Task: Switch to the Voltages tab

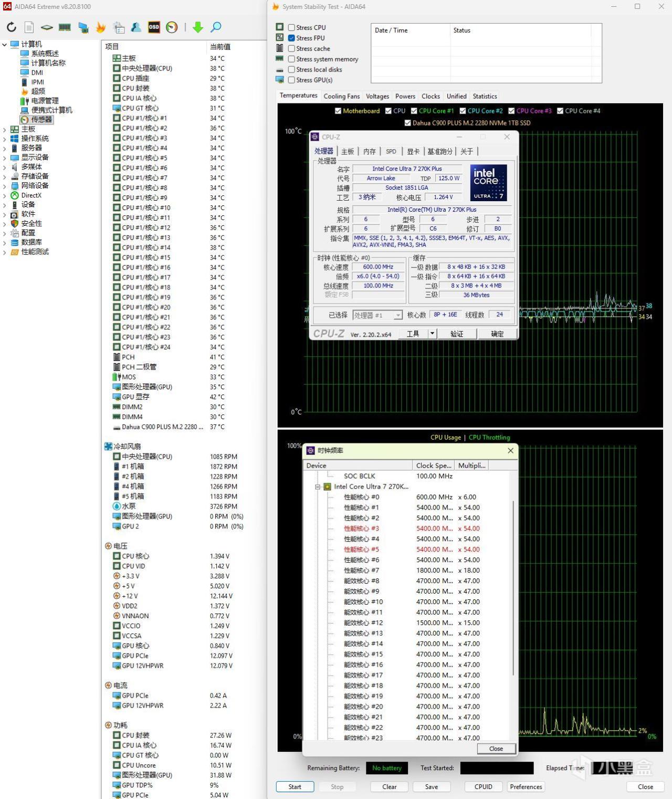Action: click(x=377, y=96)
